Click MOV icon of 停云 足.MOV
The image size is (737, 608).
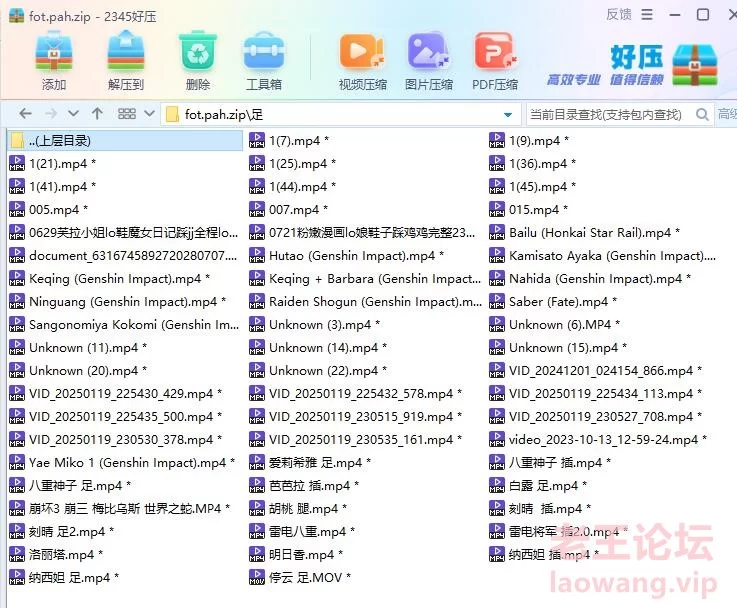coord(257,577)
